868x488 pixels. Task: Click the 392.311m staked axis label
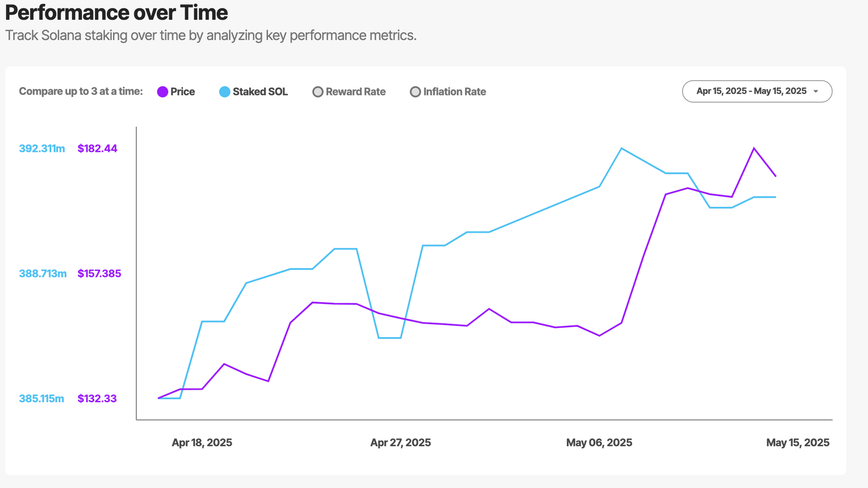point(42,149)
